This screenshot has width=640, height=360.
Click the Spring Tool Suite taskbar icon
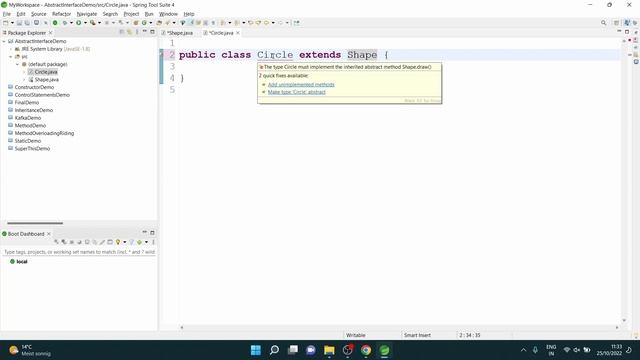pyautogui.click(x=384, y=350)
